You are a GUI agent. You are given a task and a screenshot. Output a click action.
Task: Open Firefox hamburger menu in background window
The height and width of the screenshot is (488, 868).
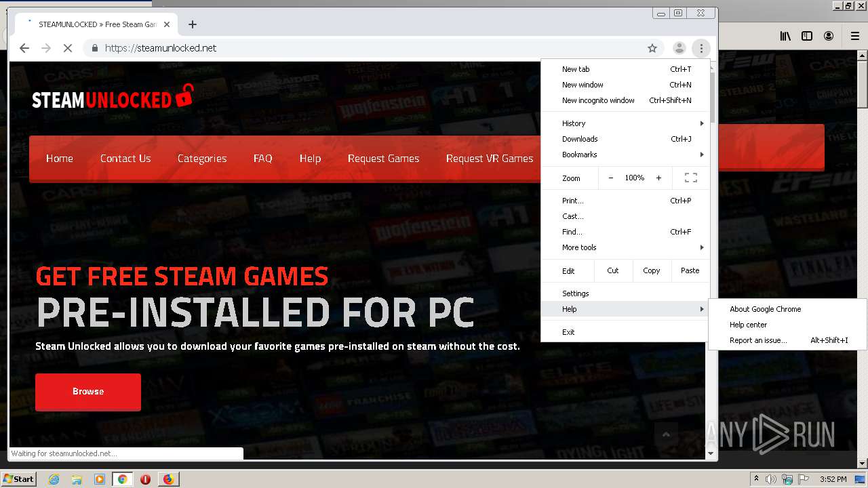[x=854, y=36]
